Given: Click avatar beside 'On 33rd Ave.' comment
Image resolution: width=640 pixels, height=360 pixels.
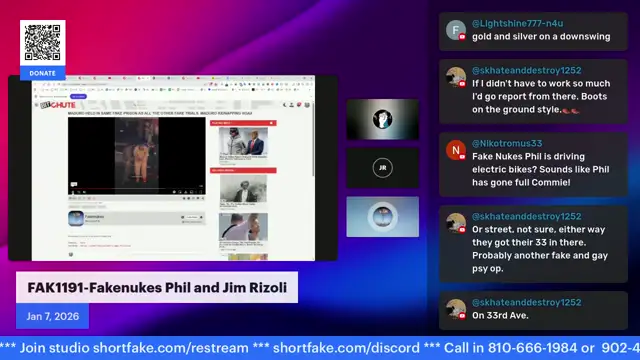Looking at the screenshot, I should 456,309.
